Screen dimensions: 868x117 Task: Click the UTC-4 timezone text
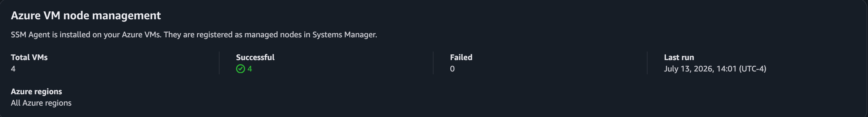click(x=753, y=69)
